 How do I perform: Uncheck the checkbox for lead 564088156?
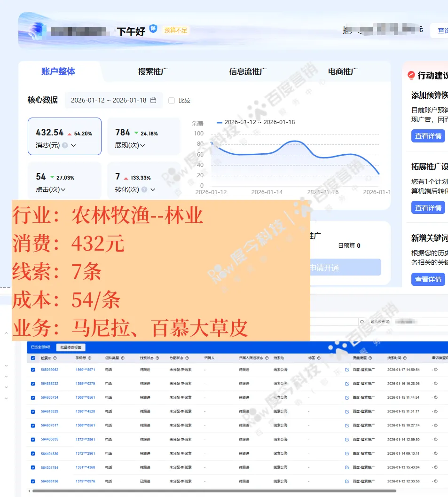(x=33, y=481)
